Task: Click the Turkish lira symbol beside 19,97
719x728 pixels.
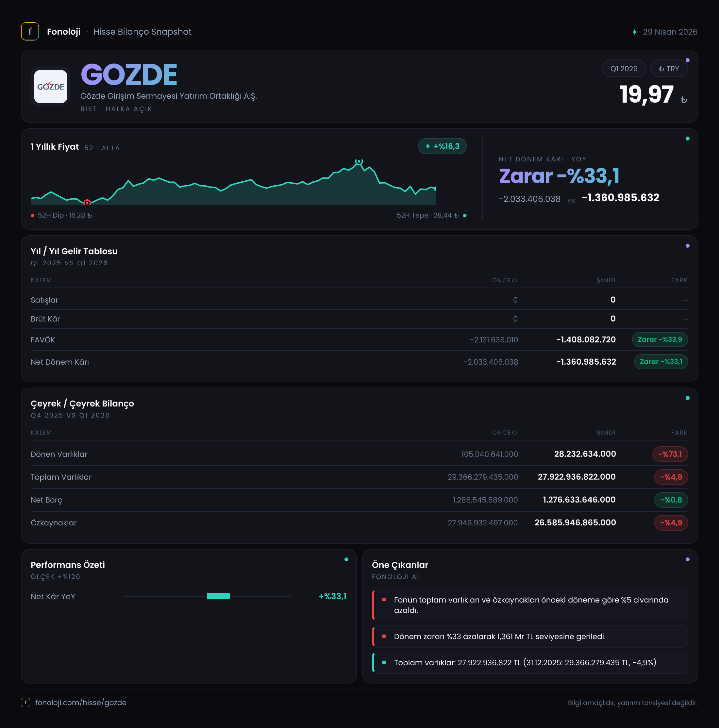Action: point(684,99)
